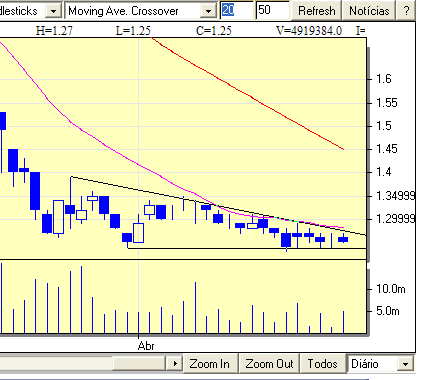The width and height of the screenshot is (422, 380).
Task: Click the Zoom Out button
Action: [269, 364]
